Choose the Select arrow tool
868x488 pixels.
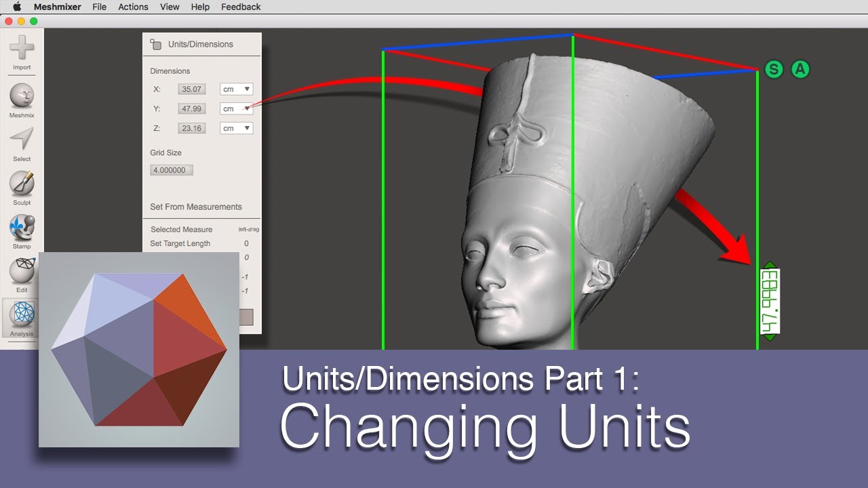(22, 139)
